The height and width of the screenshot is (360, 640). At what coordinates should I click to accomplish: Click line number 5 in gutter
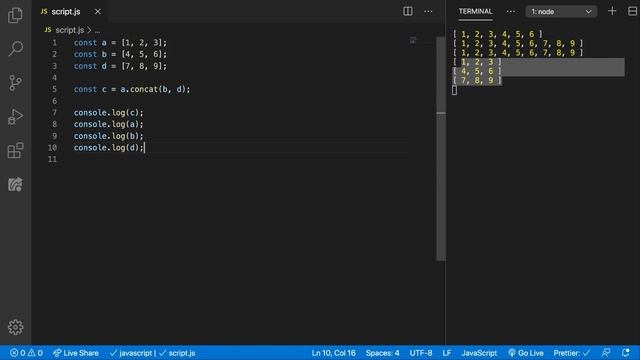[54, 89]
